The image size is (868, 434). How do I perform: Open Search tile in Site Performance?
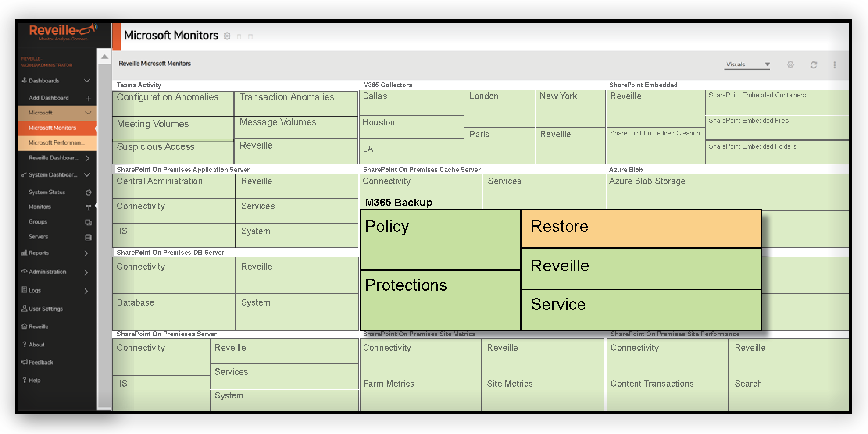coord(789,393)
